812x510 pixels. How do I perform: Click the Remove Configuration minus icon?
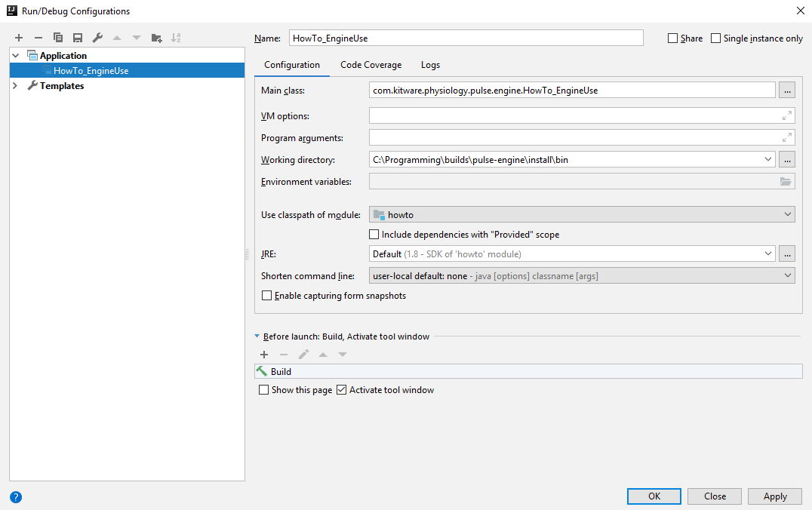tap(38, 38)
